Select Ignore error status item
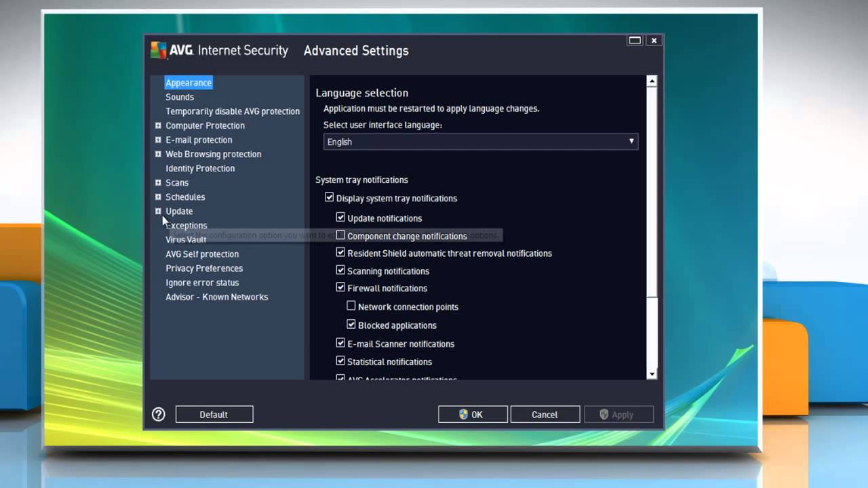868x488 pixels. point(202,283)
